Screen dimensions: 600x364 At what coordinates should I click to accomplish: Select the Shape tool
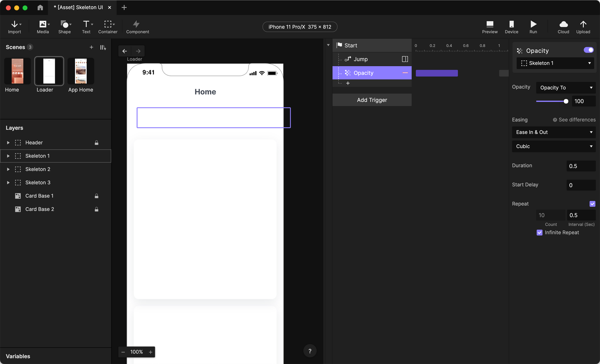[x=64, y=24]
